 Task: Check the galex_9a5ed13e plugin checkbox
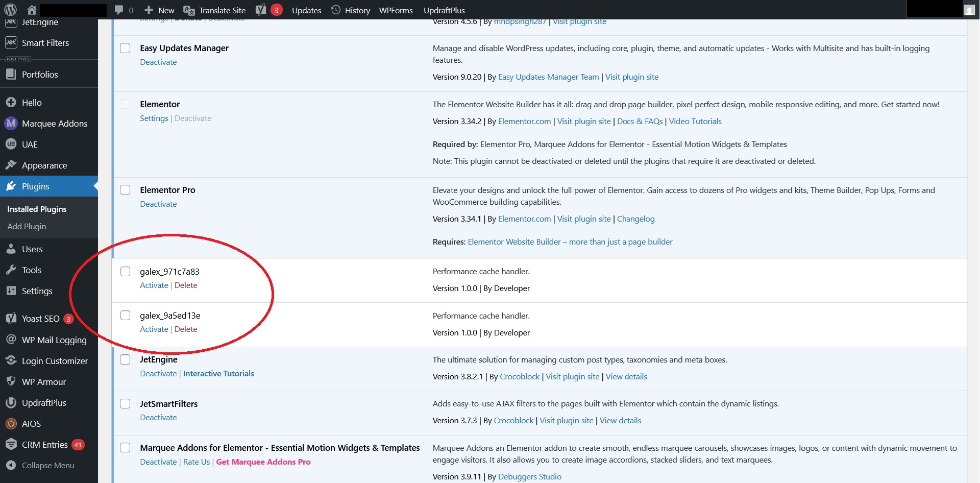(125, 316)
